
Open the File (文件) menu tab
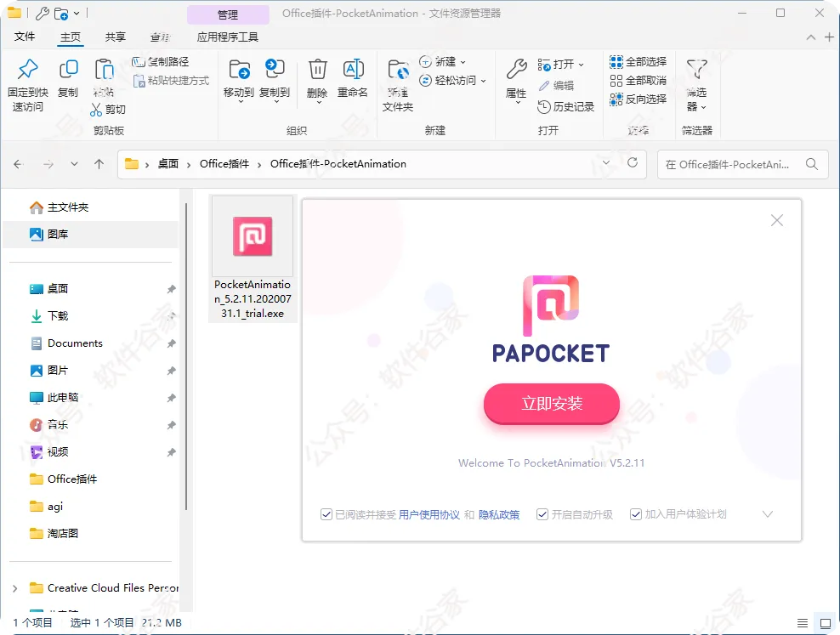[x=25, y=37]
